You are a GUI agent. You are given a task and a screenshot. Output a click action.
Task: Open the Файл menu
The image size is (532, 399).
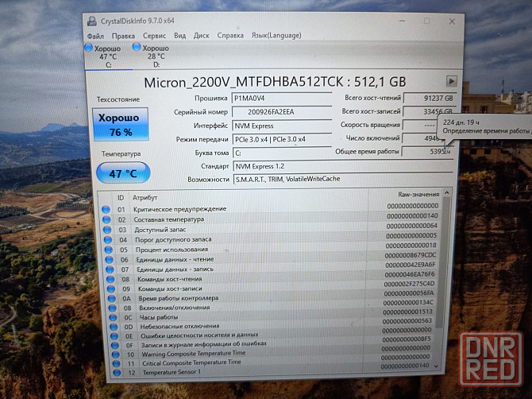point(96,36)
